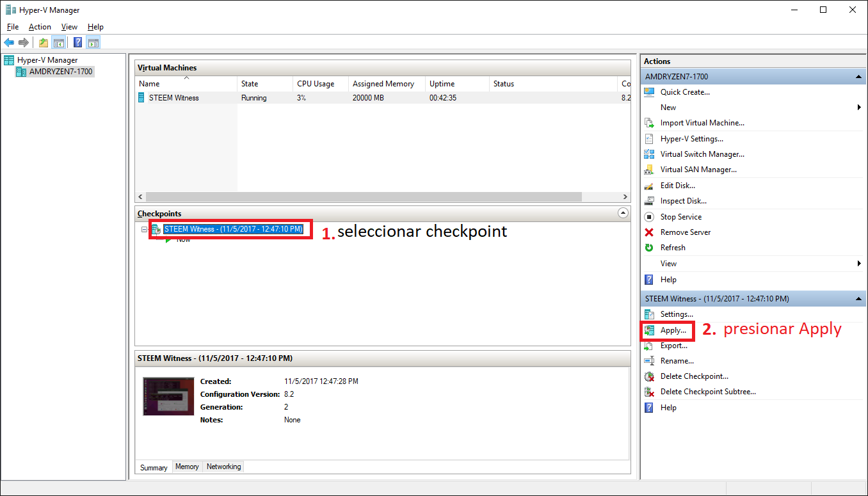Collapse the AMDRYZEN7-1700 actions section

[858, 77]
